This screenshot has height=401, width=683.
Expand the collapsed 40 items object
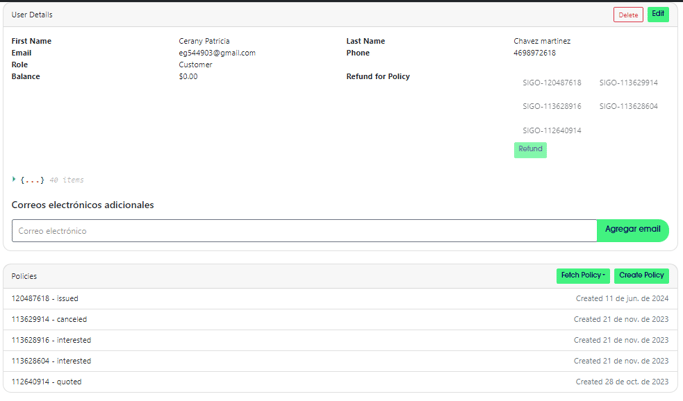[x=14, y=180]
